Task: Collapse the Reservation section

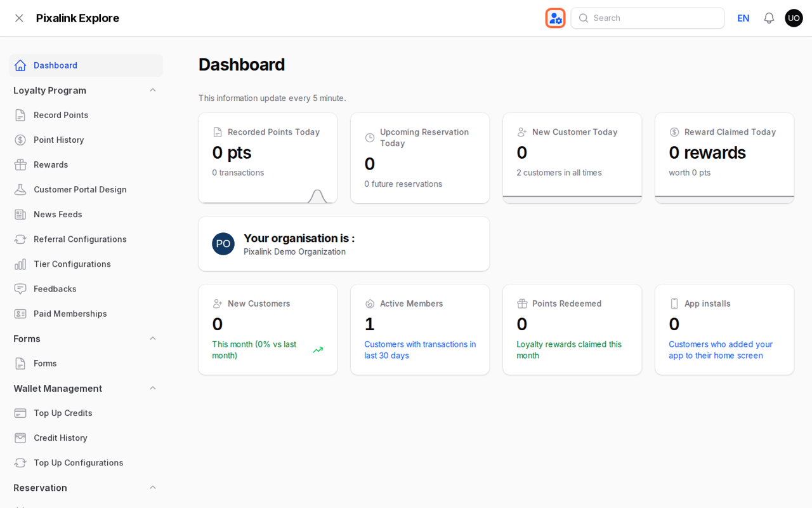Action: [x=152, y=488]
